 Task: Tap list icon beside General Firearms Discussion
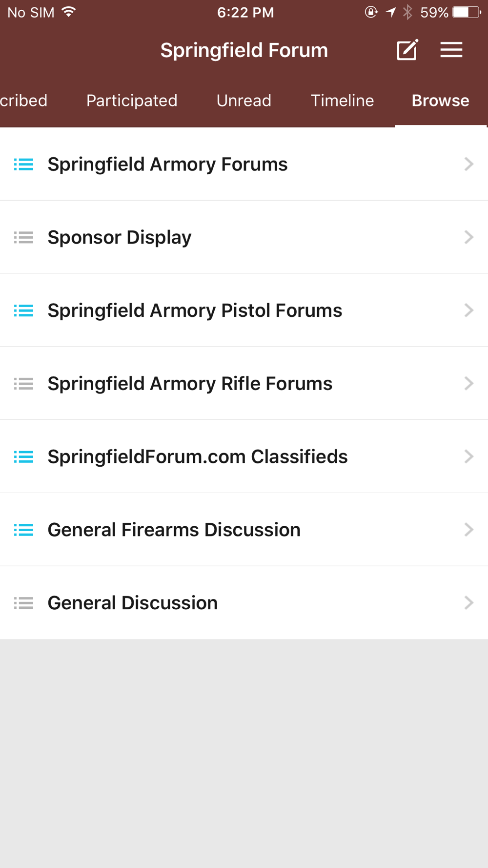click(23, 530)
